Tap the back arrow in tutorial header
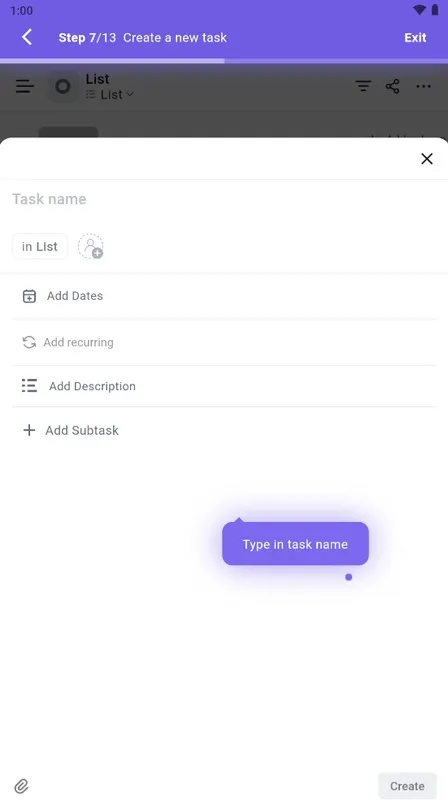Screen dimensions: 448x800 (x=27, y=37)
